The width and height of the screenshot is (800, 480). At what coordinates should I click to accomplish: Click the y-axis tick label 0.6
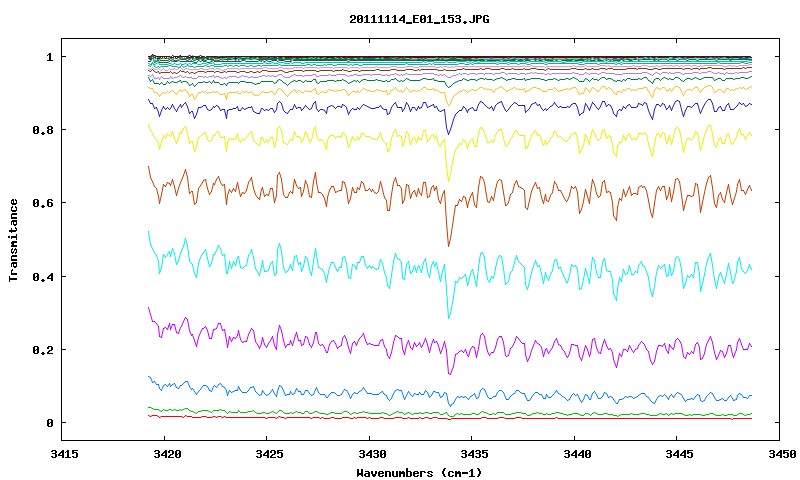(x=43, y=203)
